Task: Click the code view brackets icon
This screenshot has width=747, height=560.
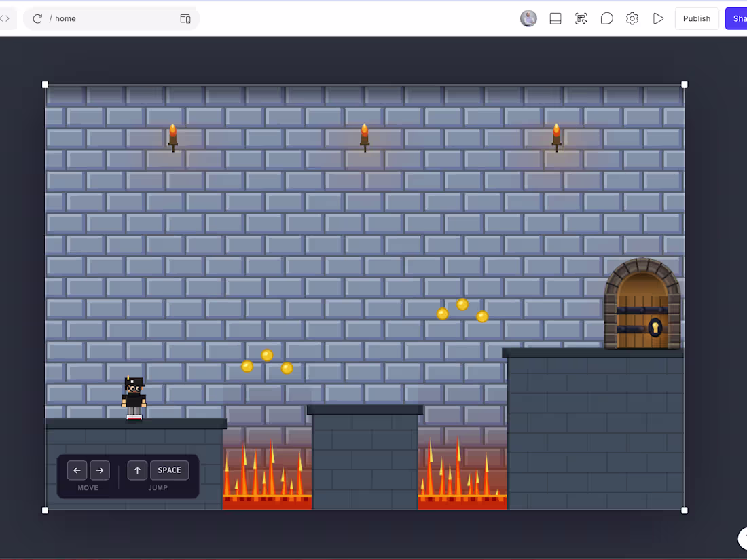Action: click(x=5, y=18)
